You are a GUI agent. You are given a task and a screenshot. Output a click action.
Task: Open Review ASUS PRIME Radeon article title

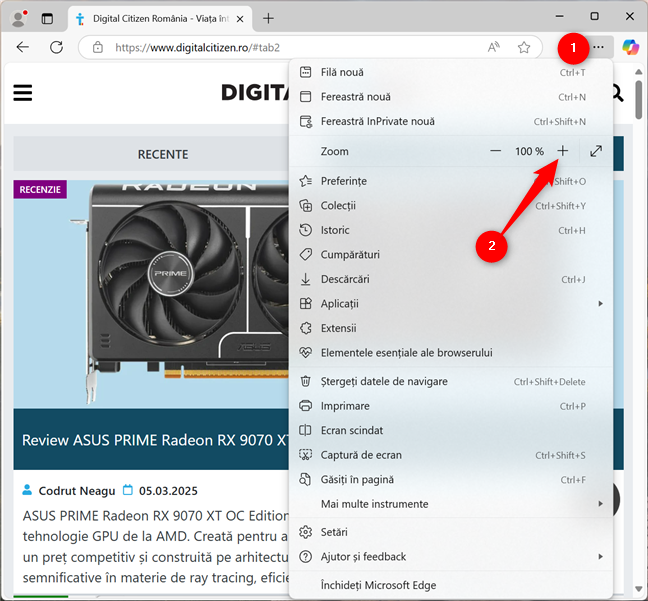pos(155,440)
